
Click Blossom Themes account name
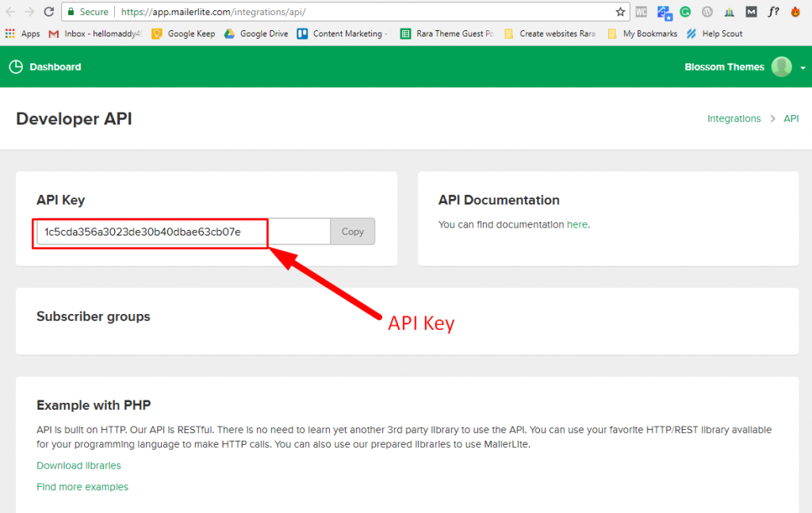(725, 67)
